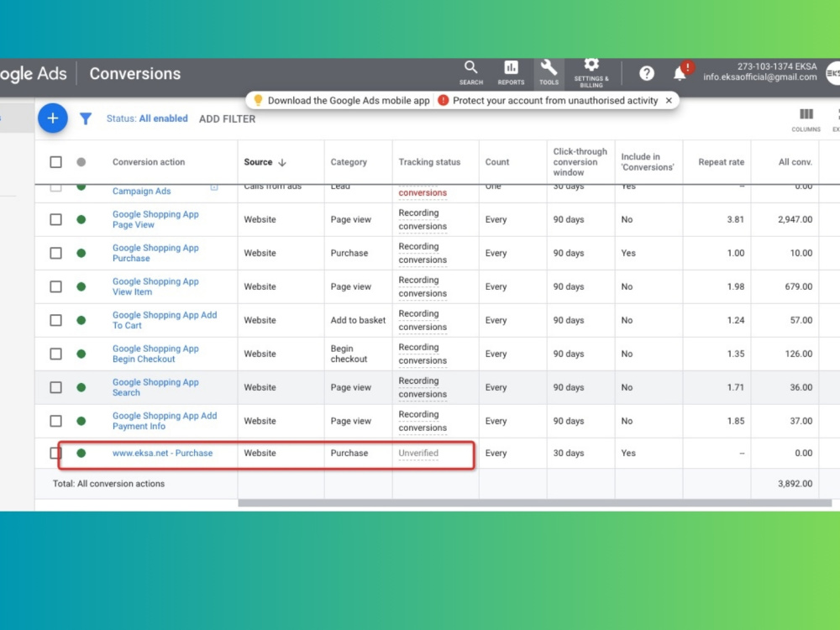Open Google Shopping App Purchase link
The image size is (840, 630).
155,253
